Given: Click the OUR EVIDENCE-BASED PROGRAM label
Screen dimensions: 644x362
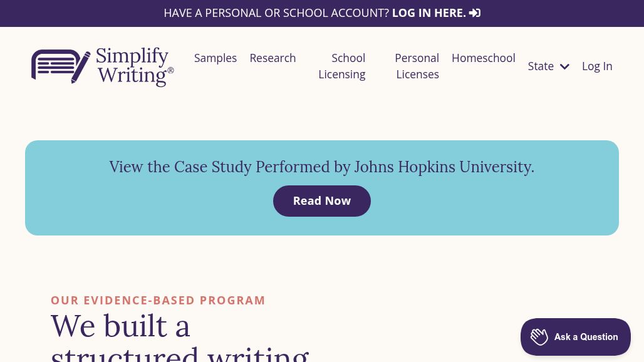Looking at the screenshot, I should coord(158,301).
